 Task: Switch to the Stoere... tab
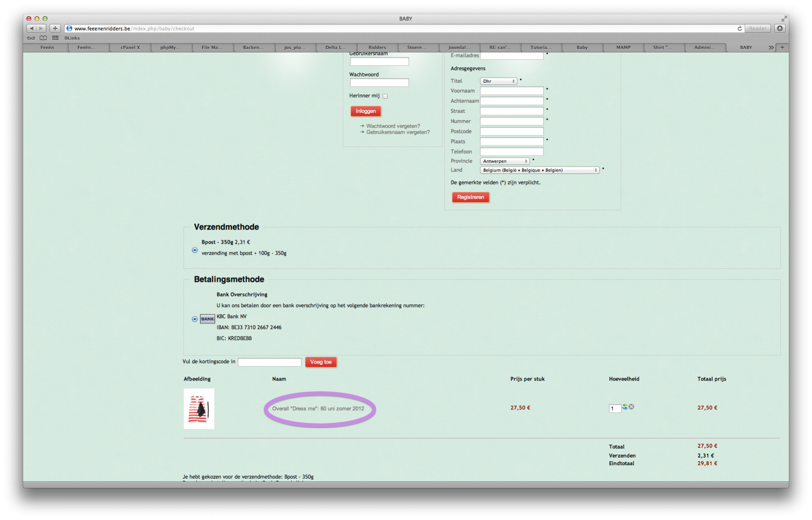click(x=417, y=48)
